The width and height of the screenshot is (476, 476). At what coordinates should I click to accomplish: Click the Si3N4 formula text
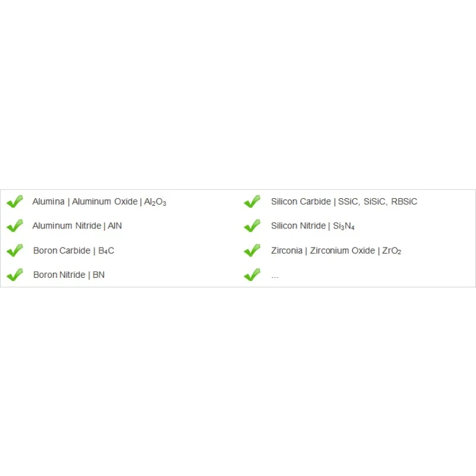pos(344,227)
